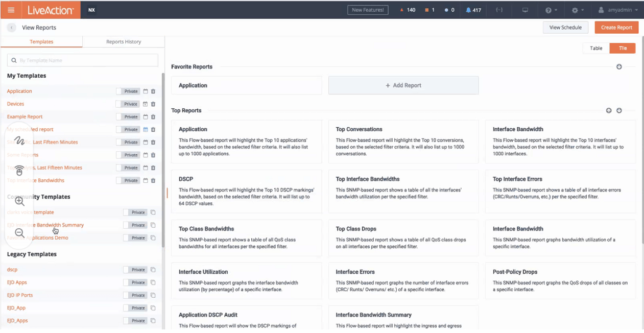Open the settings gear dropdown

(x=578, y=10)
